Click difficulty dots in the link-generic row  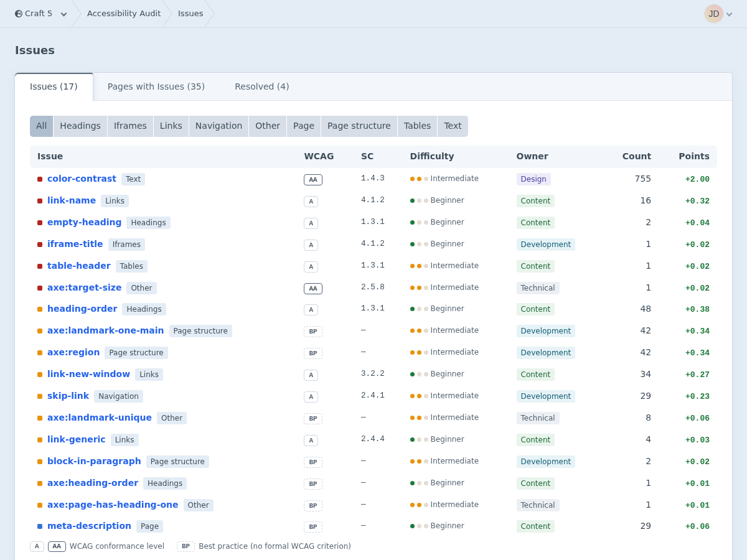pos(419,439)
